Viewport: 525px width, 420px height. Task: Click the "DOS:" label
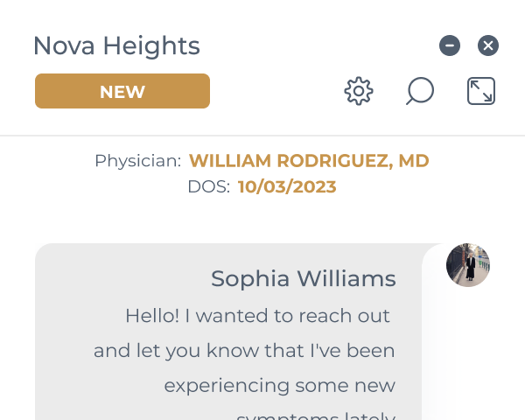coord(208,186)
